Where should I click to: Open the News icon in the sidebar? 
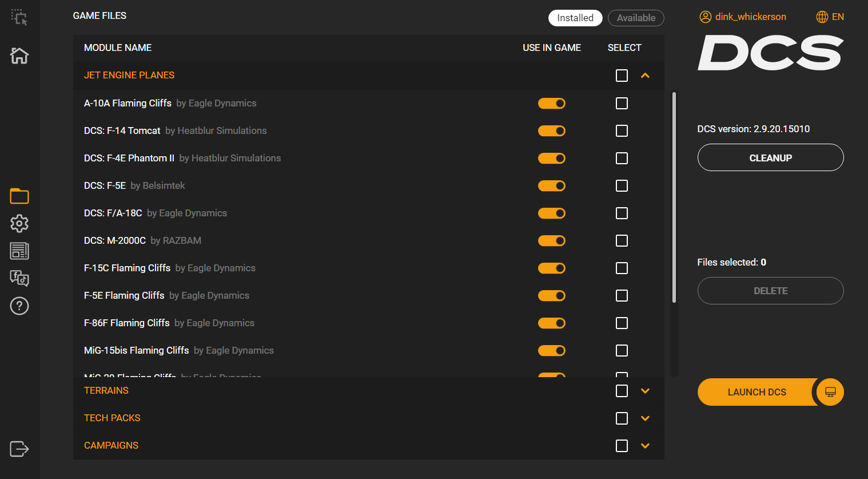(x=19, y=251)
